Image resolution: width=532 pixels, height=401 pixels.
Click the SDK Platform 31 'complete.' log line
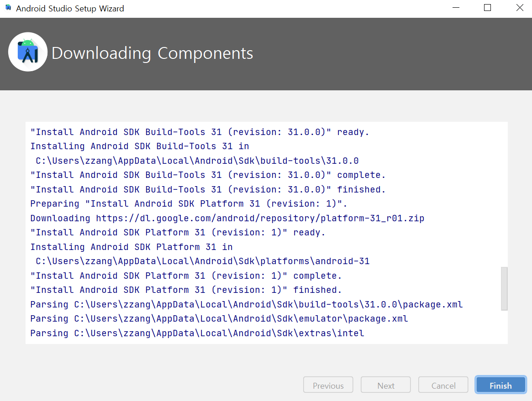click(186, 276)
